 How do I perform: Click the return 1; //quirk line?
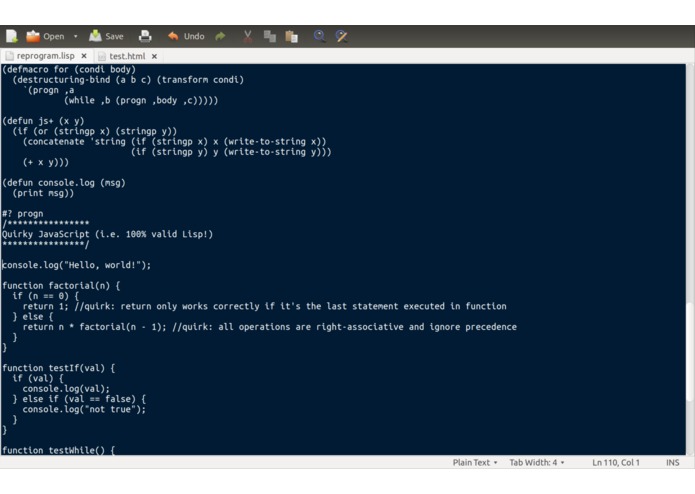pos(264,306)
